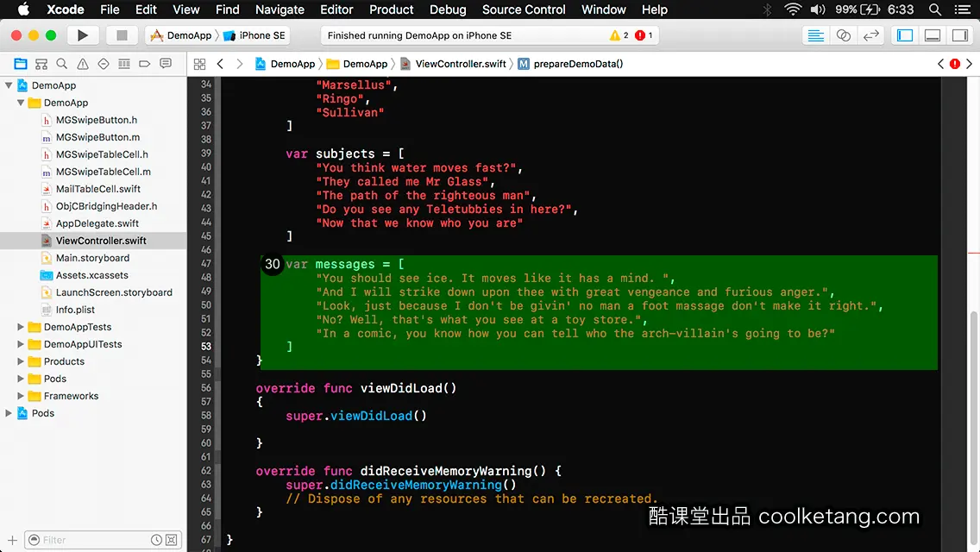Open the issue navigator
This screenshot has height=552, width=980.
83,64
